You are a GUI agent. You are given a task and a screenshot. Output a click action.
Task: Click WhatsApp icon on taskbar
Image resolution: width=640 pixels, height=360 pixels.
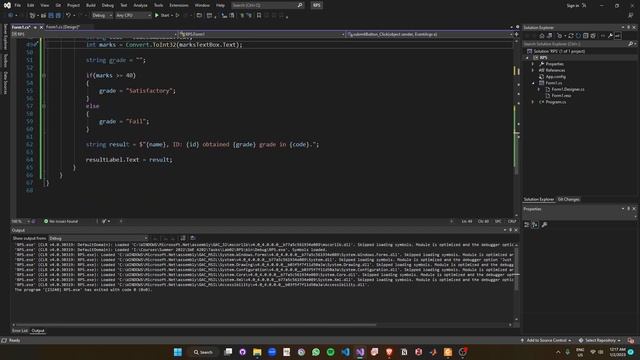(316, 352)
